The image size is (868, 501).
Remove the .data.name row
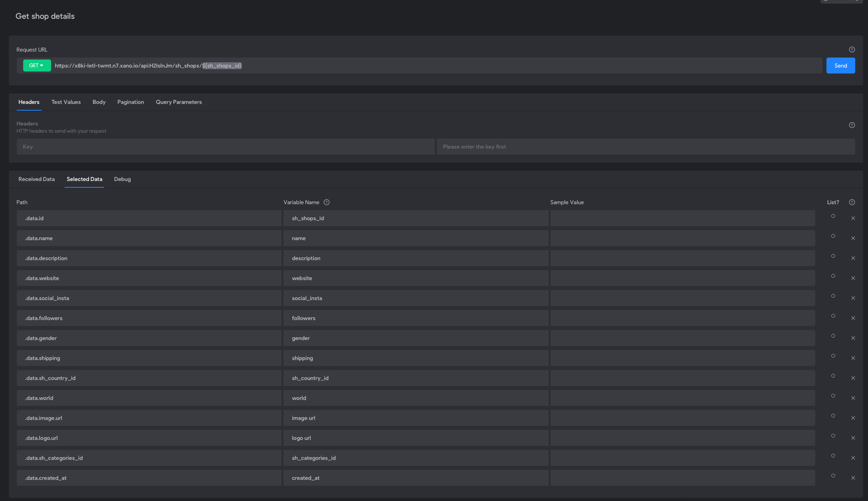(x=853, y=238)
